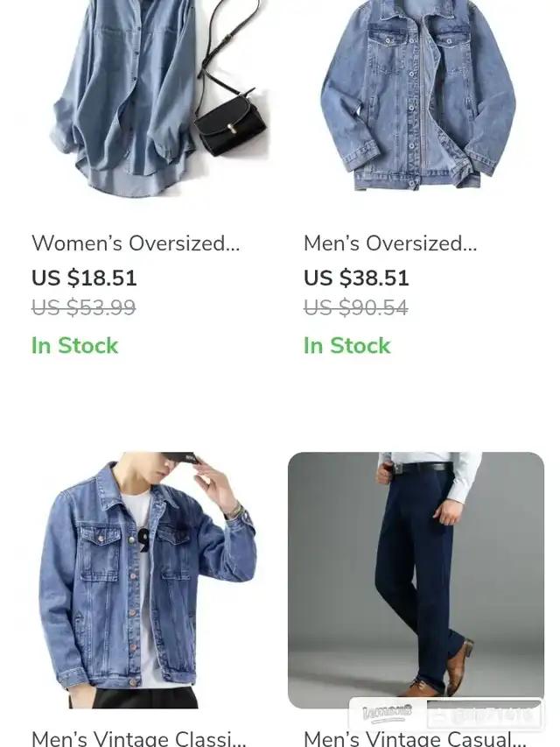
Task: Select the US $38.51 sale price
Action: tap(357, 278)
